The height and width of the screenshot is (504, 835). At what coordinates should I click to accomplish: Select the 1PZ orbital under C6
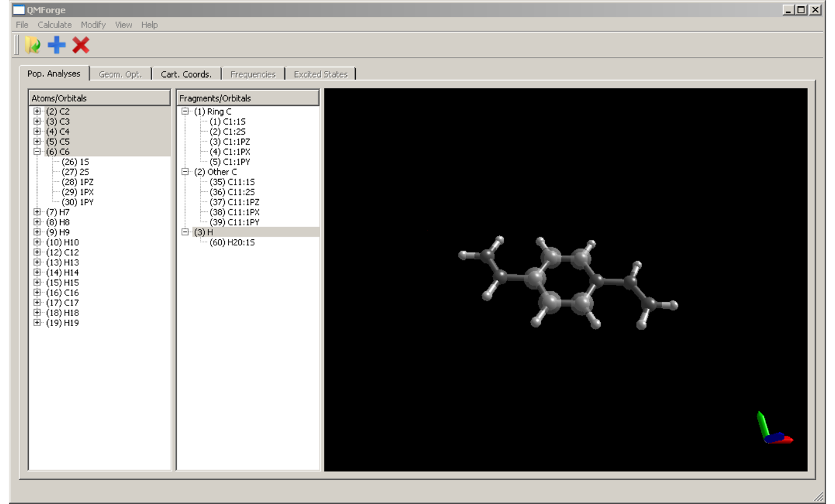pyautogui.click(x=78, y=182)
